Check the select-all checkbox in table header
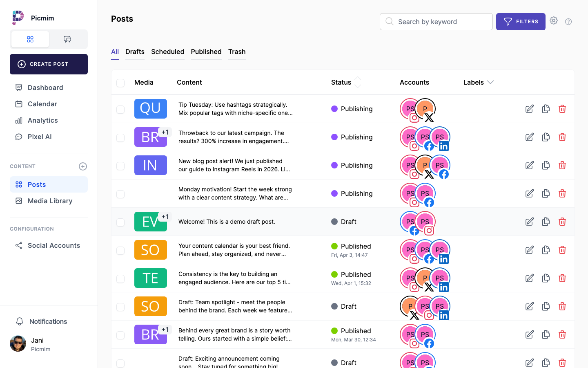This screenshot has width=588, height=368. [x=120, y=83]
